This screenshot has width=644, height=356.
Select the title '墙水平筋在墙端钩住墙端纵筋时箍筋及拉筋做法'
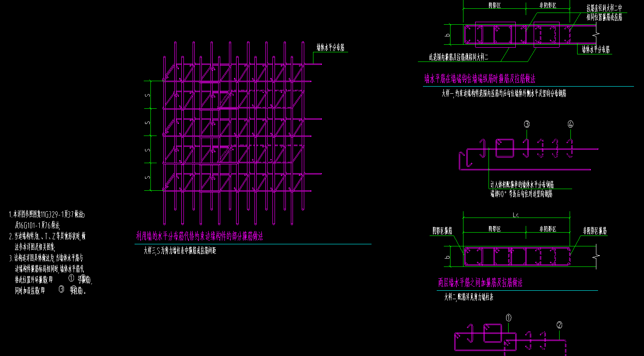point(480,79)
